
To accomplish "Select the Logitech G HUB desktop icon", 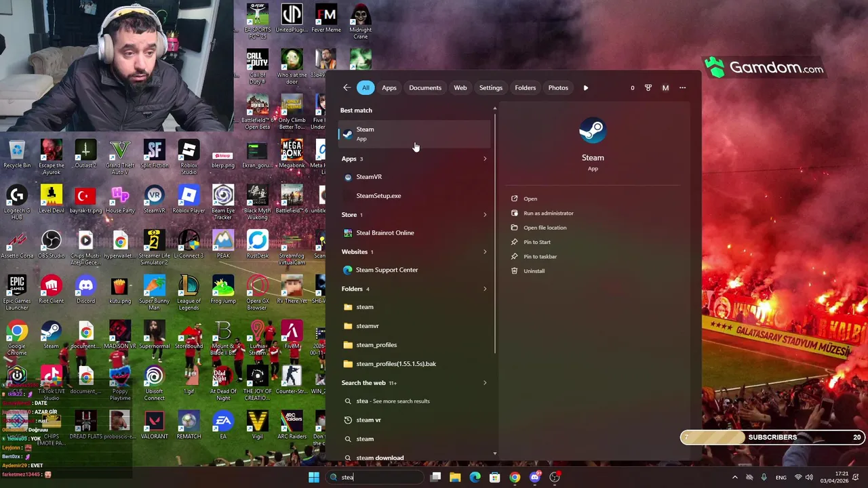I will 17,203.
